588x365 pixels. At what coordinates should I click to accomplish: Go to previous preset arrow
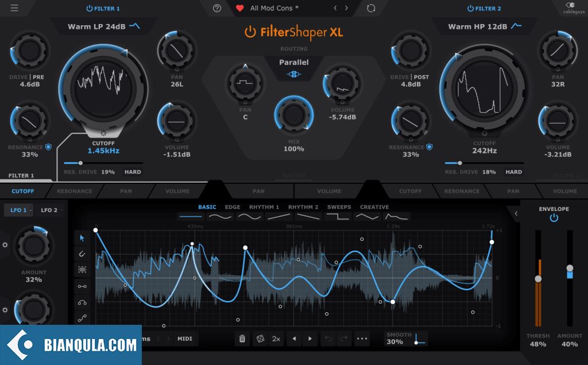click(335, 8)
